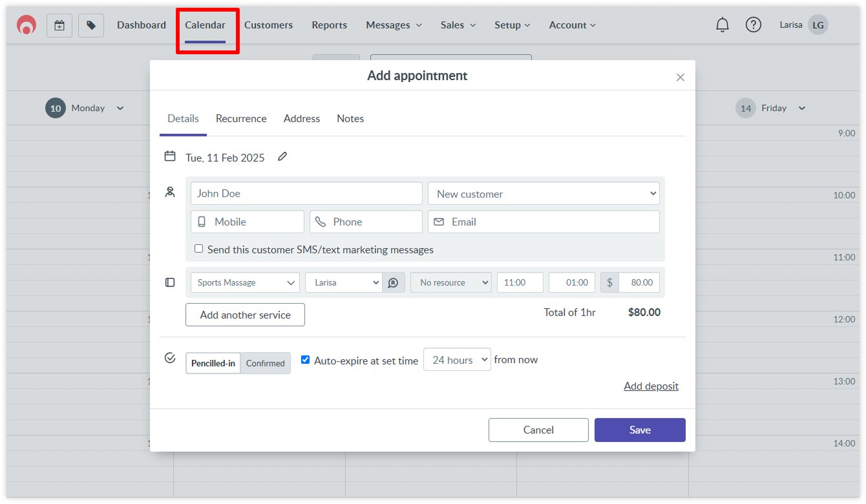Open the Reports page
This screenshot has width=866, height=504.
point(330,25)
